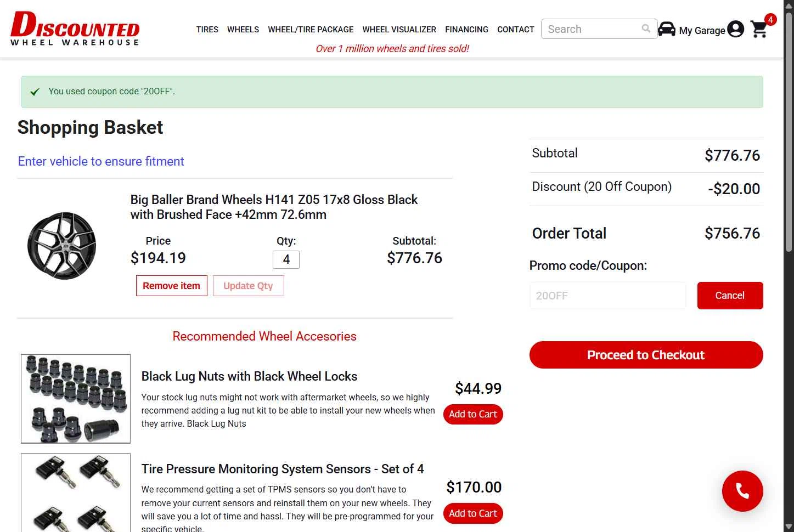The width and height of the screenshot is (794, 532).
Task: Open the Contact page
Action: pyautogui.click(x=516, y=30)
